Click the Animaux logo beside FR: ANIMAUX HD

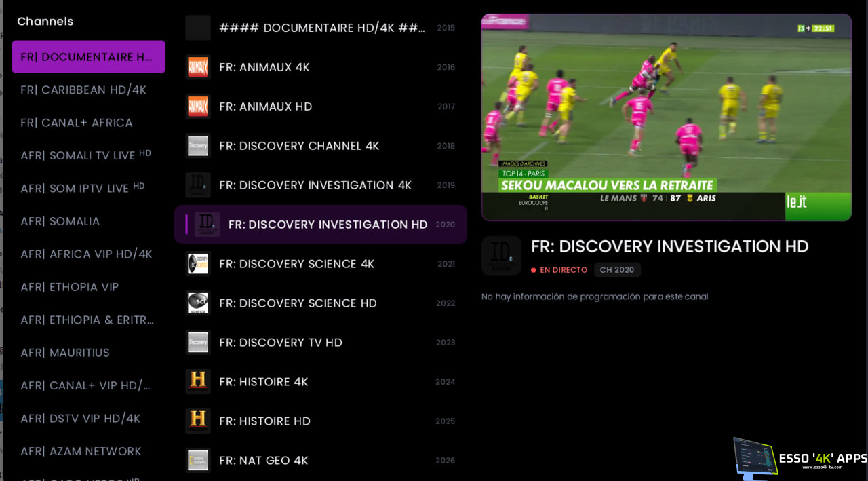coord(198,107)
